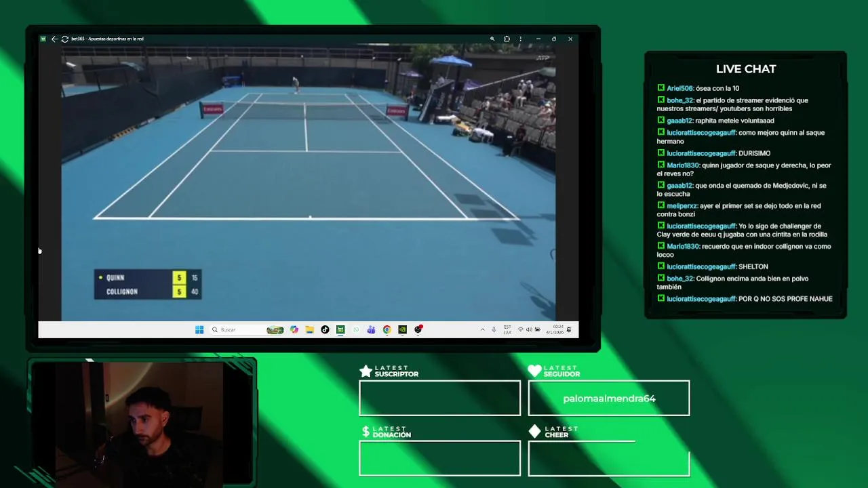The height and width of the screenshot is (488, 868).
Task: Open Microsoft Teams from the taskbar
Action: pyautogui.click(x=371, y=329)
